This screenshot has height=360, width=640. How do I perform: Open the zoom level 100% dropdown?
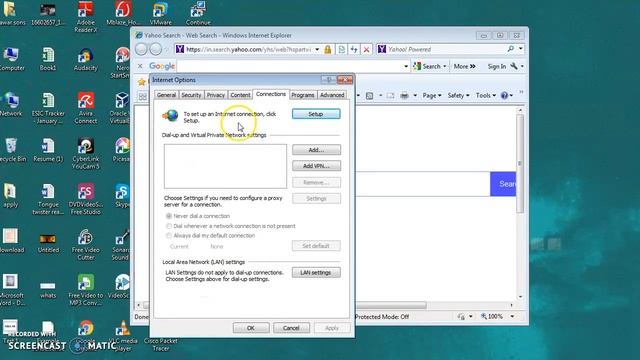512,316
